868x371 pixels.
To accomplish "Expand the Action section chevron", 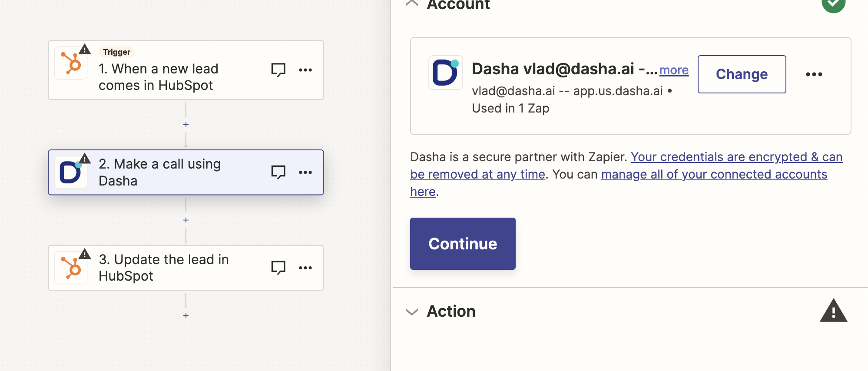I will click(411, 311).
